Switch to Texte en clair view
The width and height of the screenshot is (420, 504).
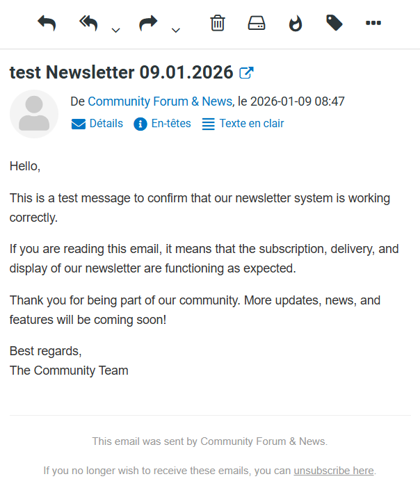[x=243, y=124]
